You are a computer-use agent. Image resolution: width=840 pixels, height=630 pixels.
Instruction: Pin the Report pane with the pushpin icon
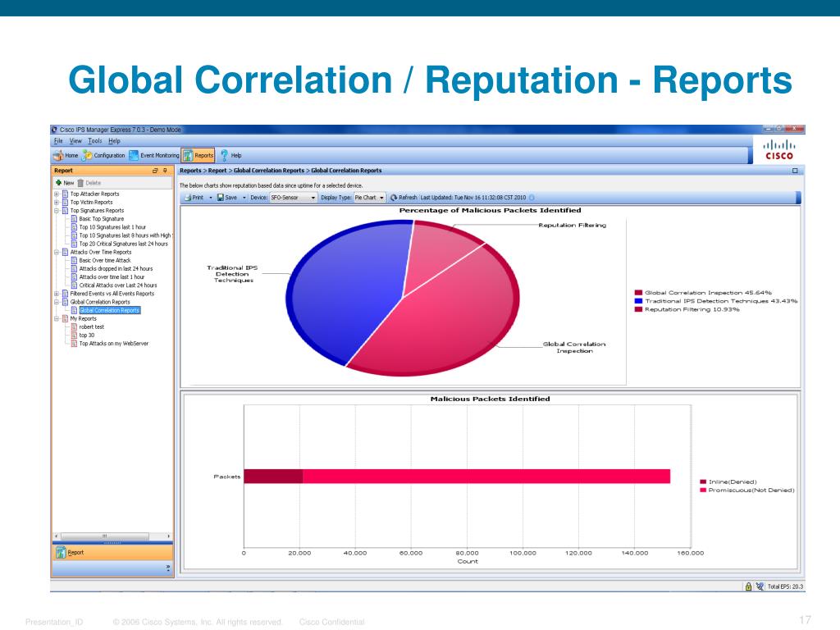coord(165,171)
